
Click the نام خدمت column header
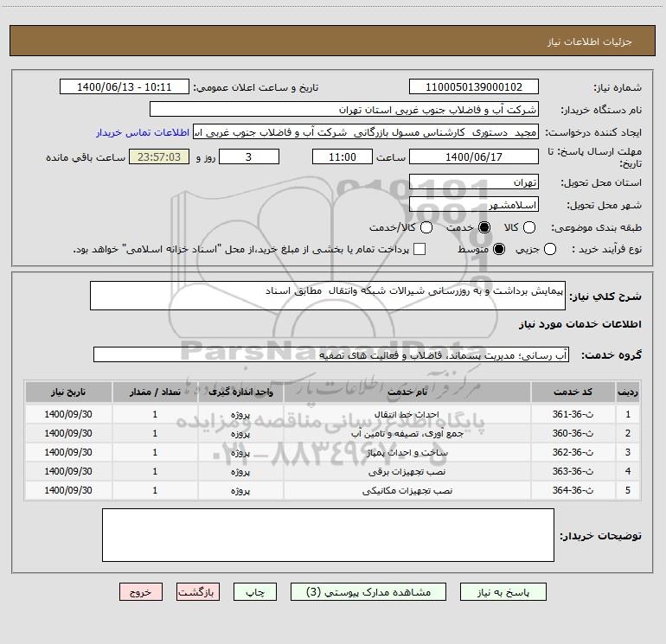(407, 392)
